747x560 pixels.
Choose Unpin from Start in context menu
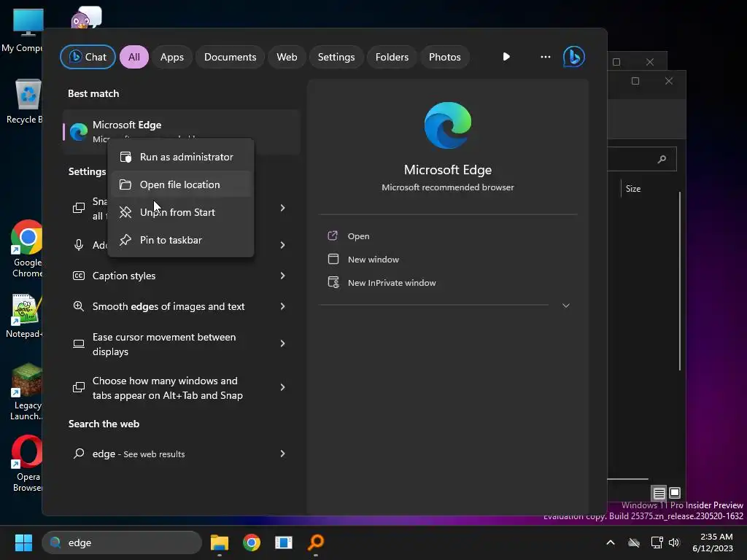(x=181, y=212)
